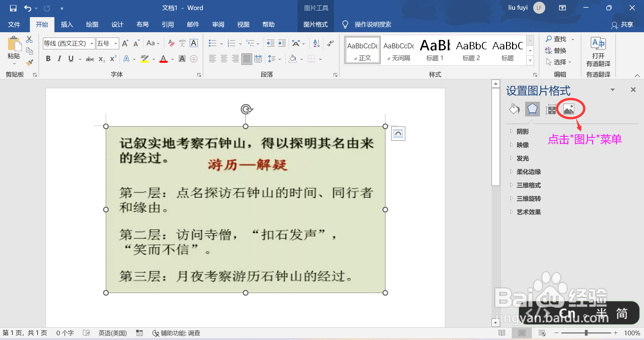The height and width of the screenshot is (340, 644).
Task: Open the font color swatch dropdown
Action: [172, 59]
